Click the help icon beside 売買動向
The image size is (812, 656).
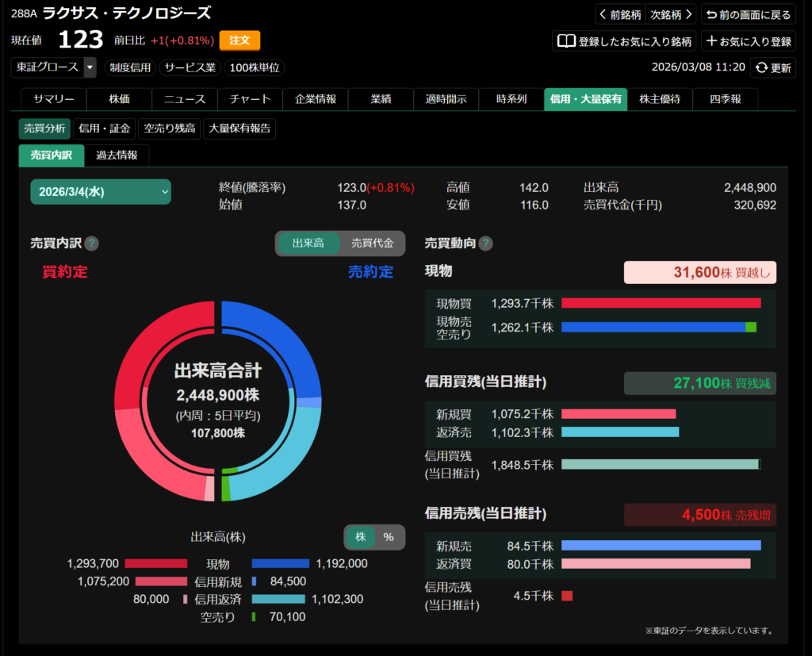point(485,244)
